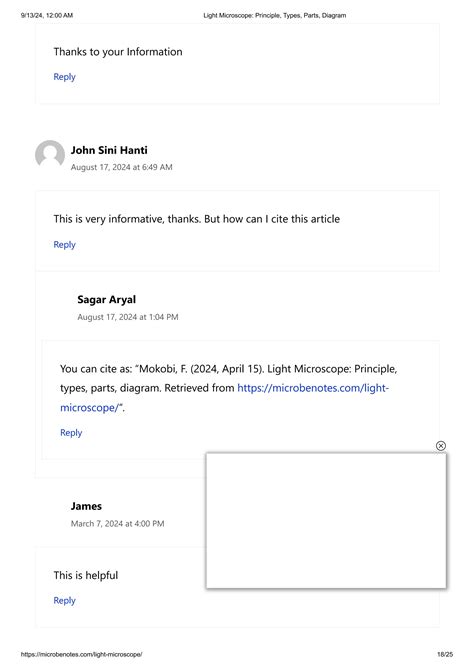Open the microbenotes.com/light-microscope link
This screenshot has height=670, width=474.
[x=224, y=397]
